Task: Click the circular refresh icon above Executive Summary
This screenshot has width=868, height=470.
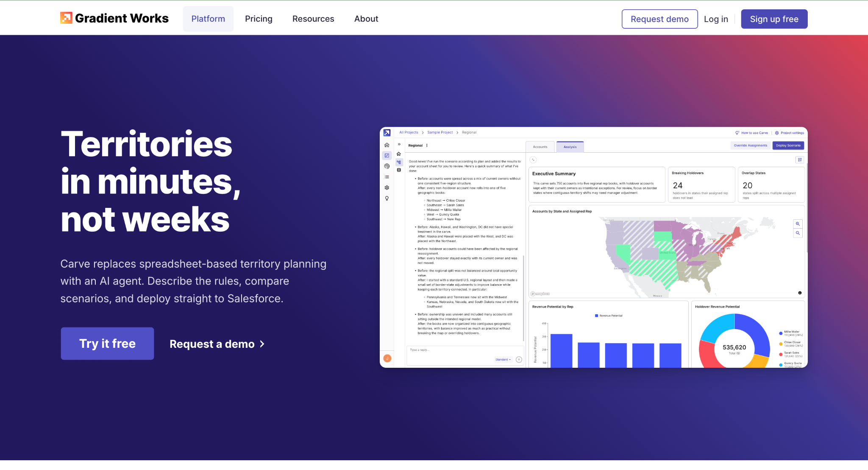Action: pos(533,160)
